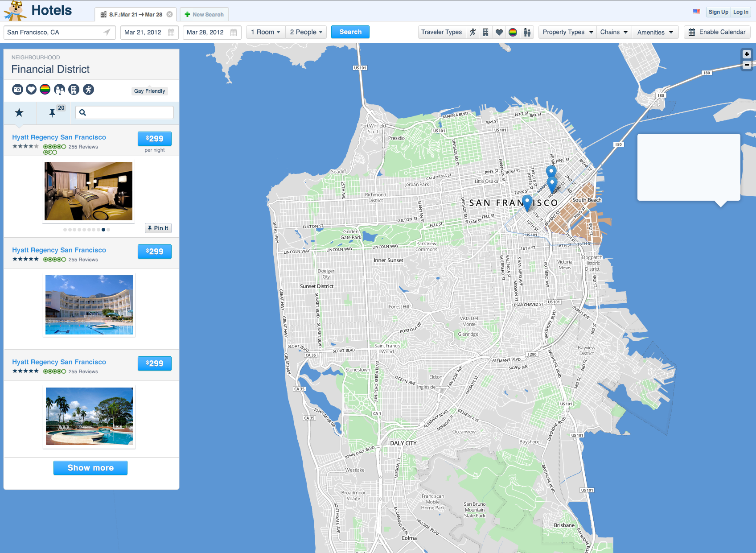The image size is (756, 553).
Task: Click the Financial District heading
Action: (x=50, y=69)
